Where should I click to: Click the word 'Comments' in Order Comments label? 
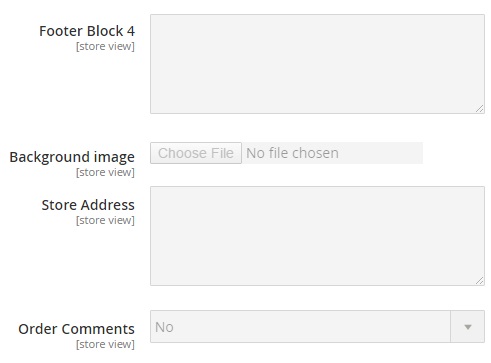pyautogui.click(x=98, y=329)
